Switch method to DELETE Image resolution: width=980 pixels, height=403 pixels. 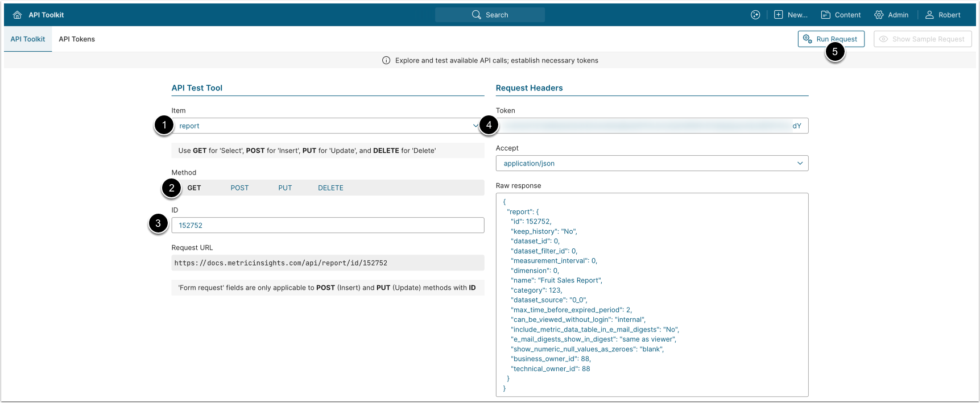point(330,188)
